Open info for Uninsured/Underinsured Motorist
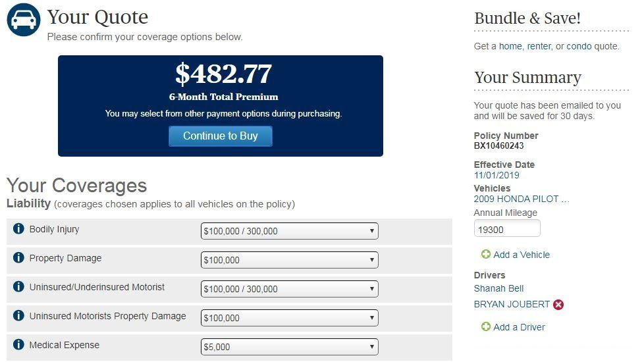Viewport: 644px width, 362px height. click(x=18, y=286)
